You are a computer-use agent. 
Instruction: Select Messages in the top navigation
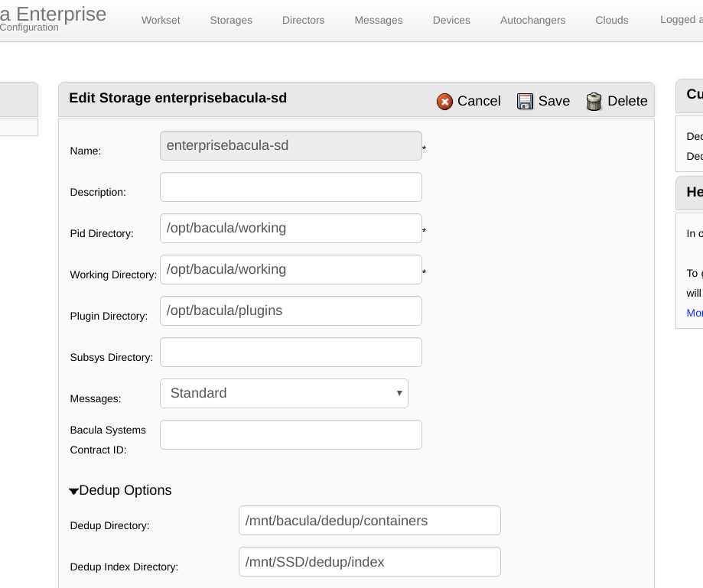[379, 20]
